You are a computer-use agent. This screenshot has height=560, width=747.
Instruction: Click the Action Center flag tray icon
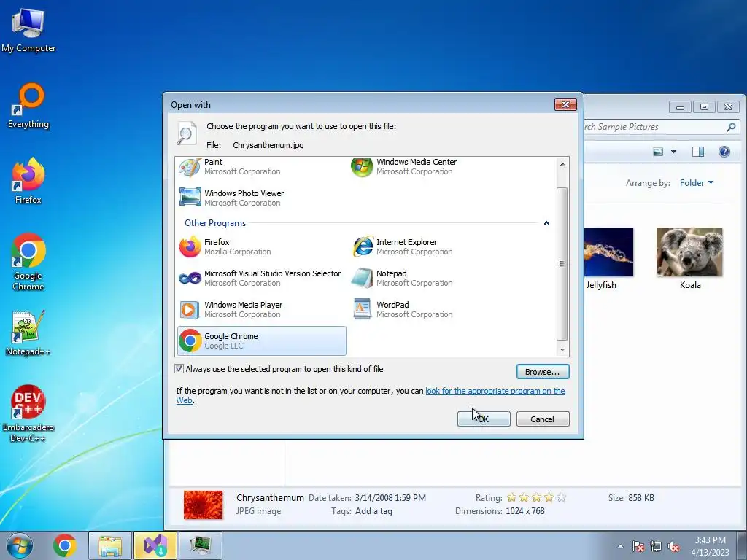click(x=638, y=546)
